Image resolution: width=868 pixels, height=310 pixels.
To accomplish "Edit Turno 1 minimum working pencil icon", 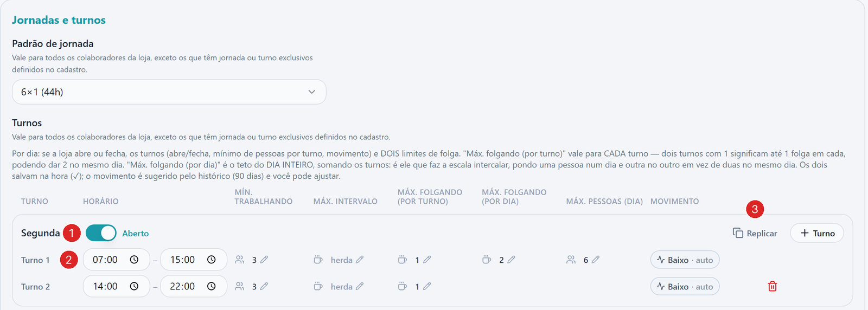I will pos(264,260).
